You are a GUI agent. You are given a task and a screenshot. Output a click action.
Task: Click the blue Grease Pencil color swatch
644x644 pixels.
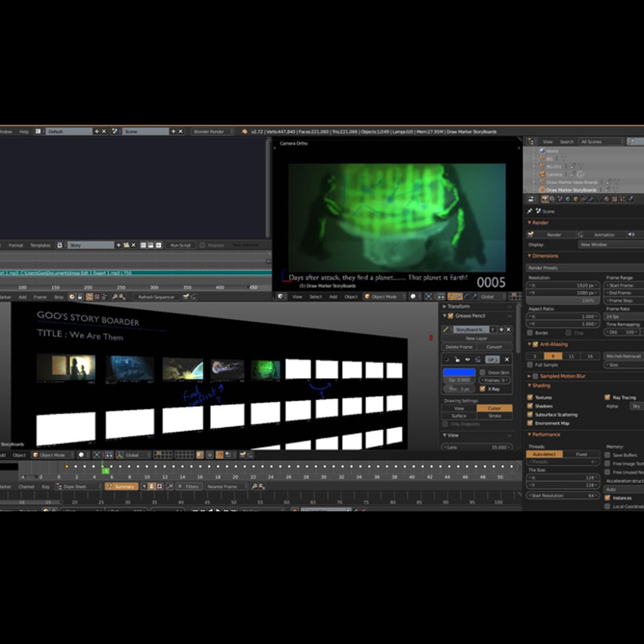point(460,372)
